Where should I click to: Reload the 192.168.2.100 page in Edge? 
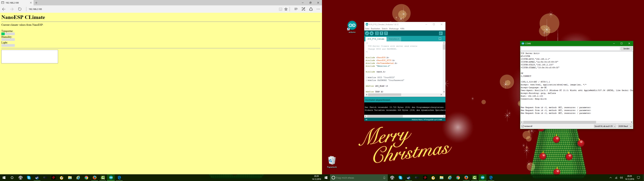point(20,9)
